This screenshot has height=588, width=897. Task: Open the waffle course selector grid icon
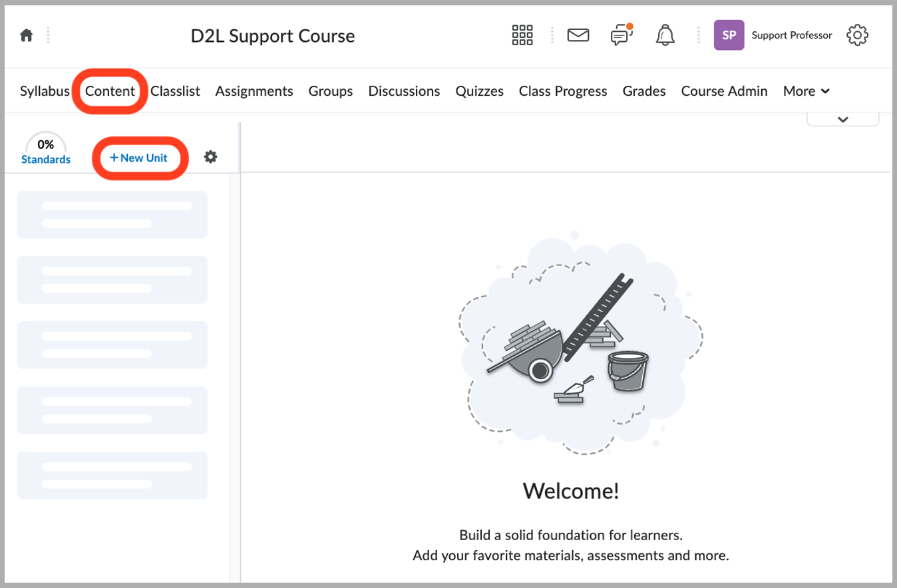(x=522, y=35)
